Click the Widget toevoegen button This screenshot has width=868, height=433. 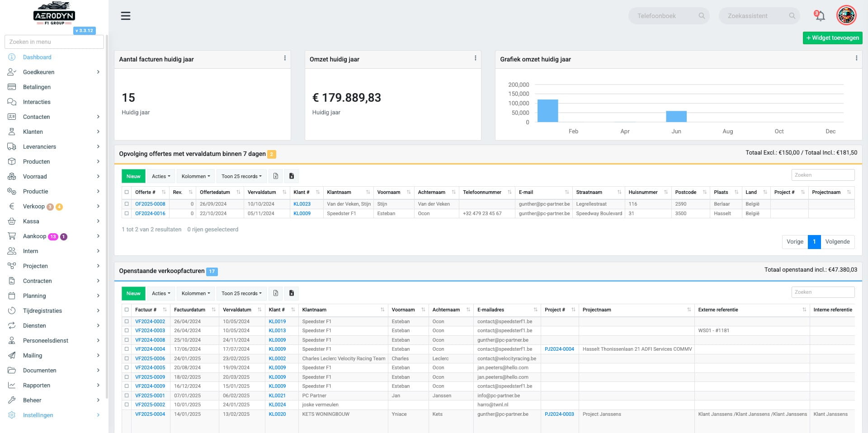coord(832,38)
